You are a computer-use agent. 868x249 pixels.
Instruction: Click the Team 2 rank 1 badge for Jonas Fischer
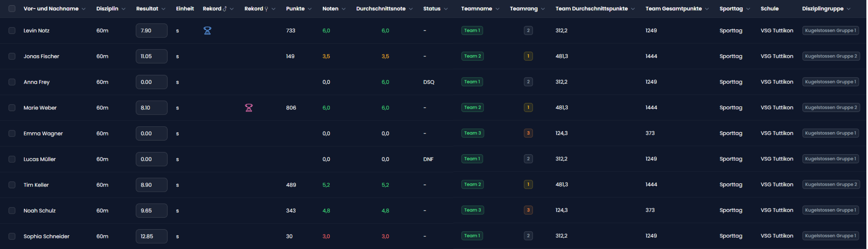point(528,56)
